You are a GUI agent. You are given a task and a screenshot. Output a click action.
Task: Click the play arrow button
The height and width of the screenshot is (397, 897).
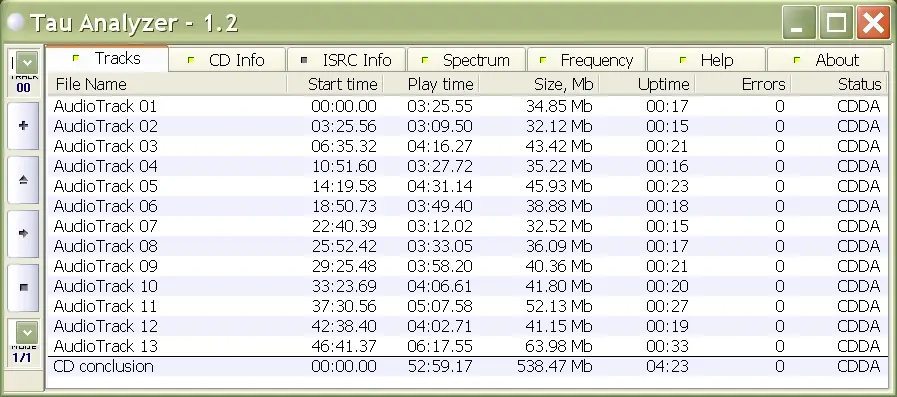23,233
